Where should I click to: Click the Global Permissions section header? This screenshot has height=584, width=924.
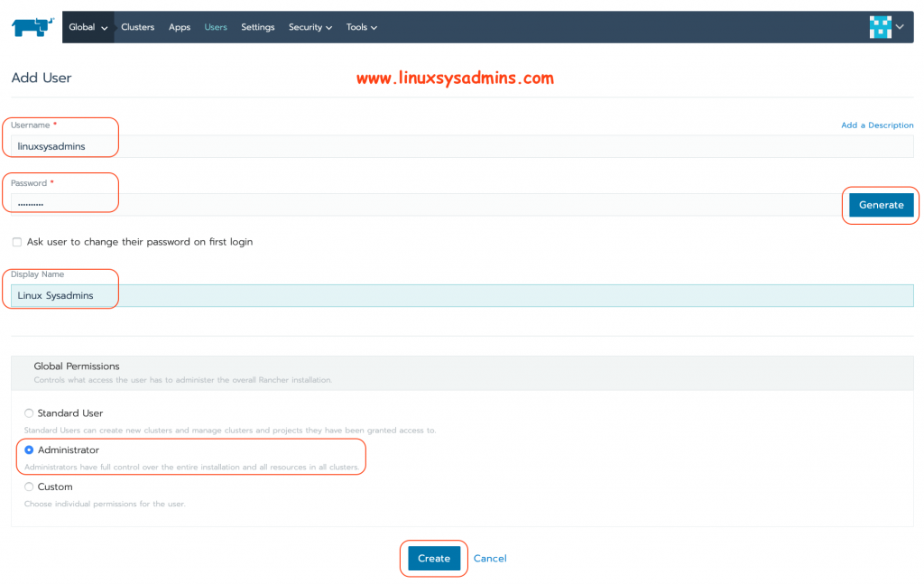[462, 373]
